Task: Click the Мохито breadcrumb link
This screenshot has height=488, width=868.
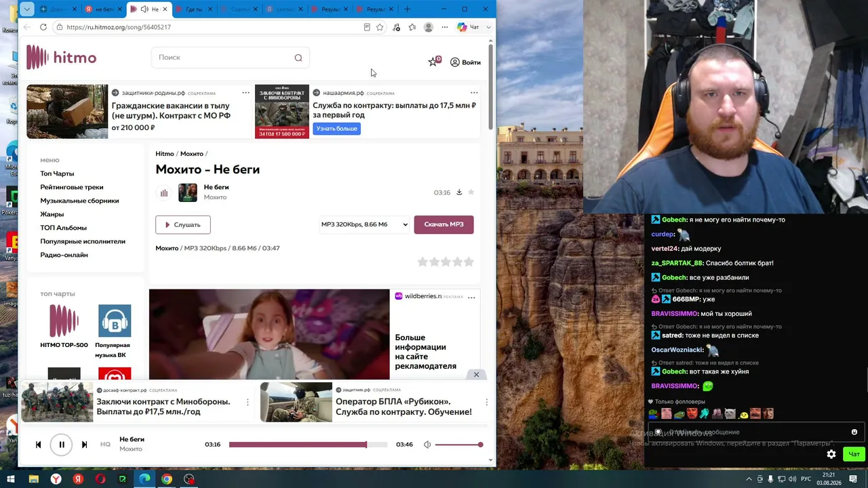Action: (x=192, y=154)
